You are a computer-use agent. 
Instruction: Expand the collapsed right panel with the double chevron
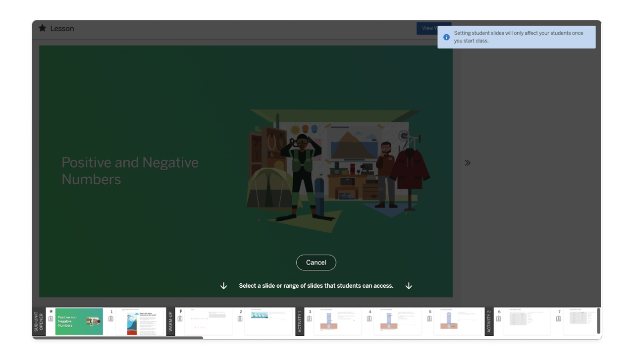(468, 162)
